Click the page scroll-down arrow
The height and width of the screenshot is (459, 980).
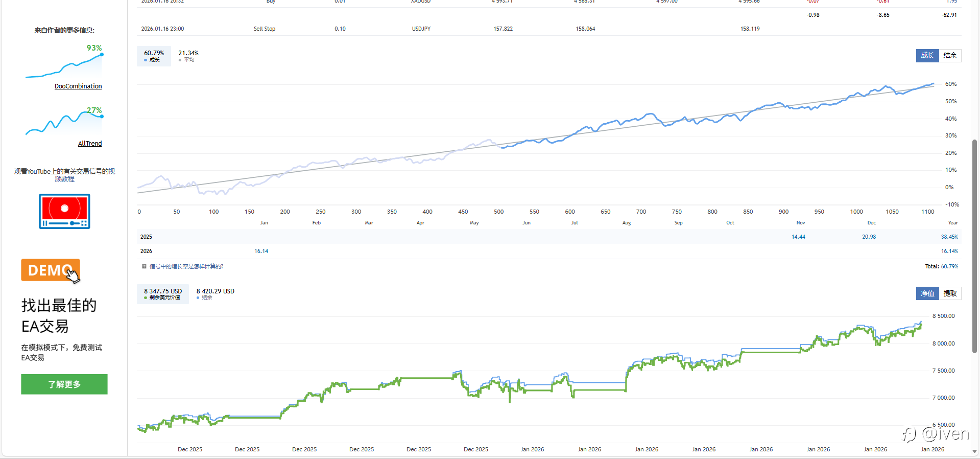974,452
